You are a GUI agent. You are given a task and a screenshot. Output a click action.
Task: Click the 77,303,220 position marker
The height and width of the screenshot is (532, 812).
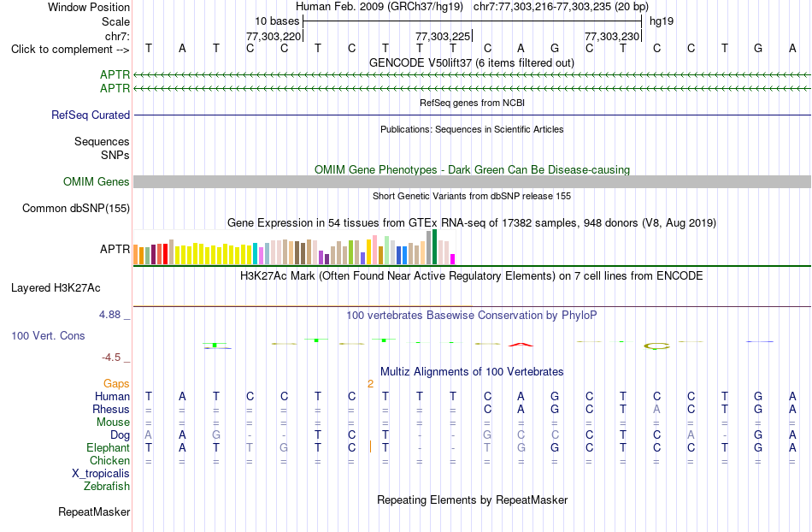pos(274,36)
